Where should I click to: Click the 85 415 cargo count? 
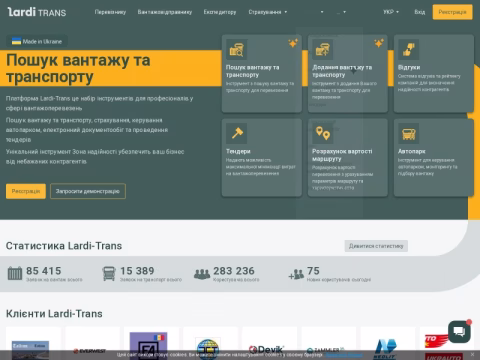coord(44,271)
